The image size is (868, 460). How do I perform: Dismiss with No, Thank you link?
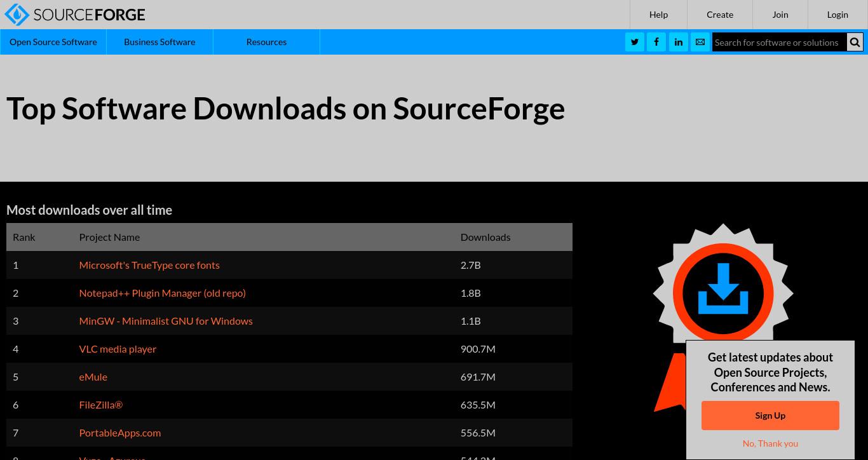[x=770, y=443]
